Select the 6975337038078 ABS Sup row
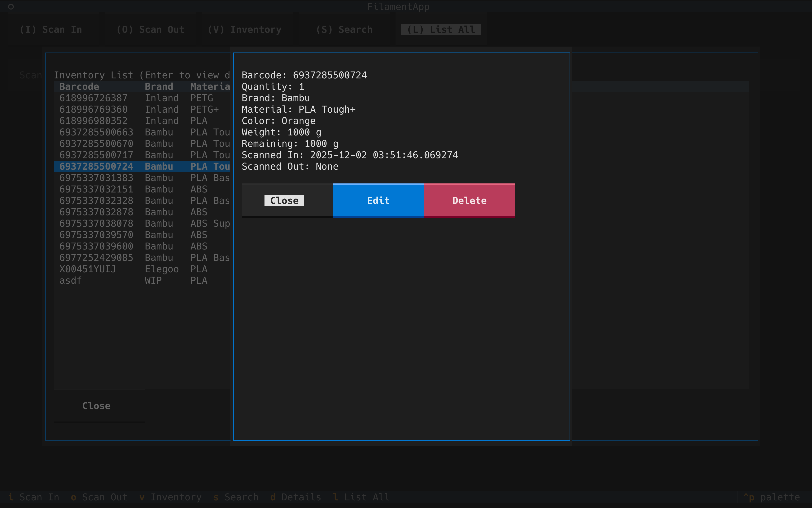The width and height of the screenshot is (812, 508). (96, 223)
